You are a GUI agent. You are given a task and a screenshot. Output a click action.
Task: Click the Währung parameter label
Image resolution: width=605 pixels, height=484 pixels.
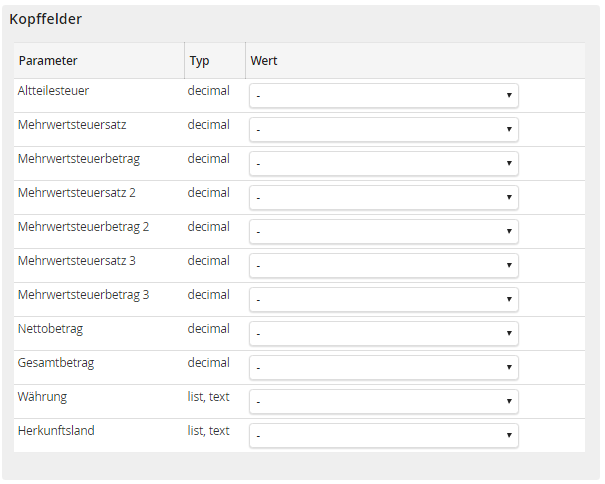[42, 397]
